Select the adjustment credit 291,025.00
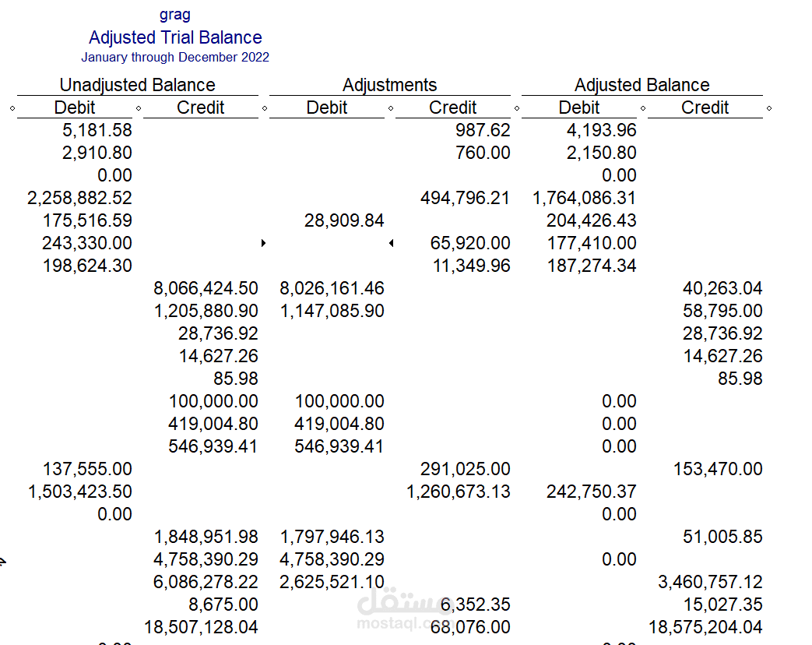The width and height of the screenshot is (812, 645). pyautogui.click(x=465, y=470)
